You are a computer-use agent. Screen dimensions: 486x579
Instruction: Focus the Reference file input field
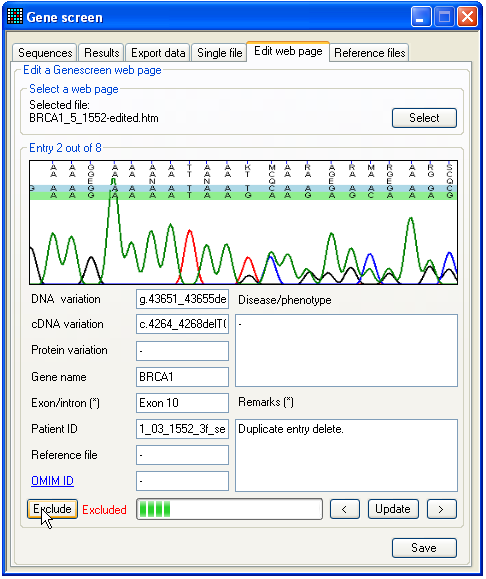[x=182, y=455]
